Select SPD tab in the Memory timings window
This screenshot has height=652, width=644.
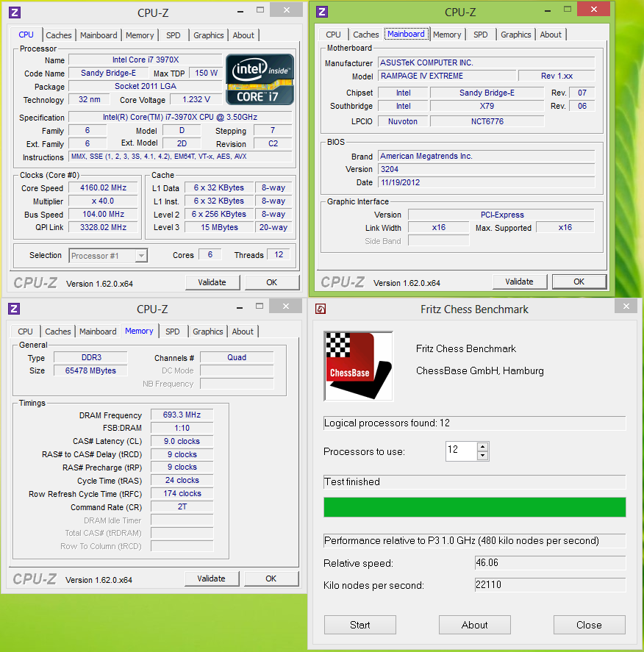(173, 332)
